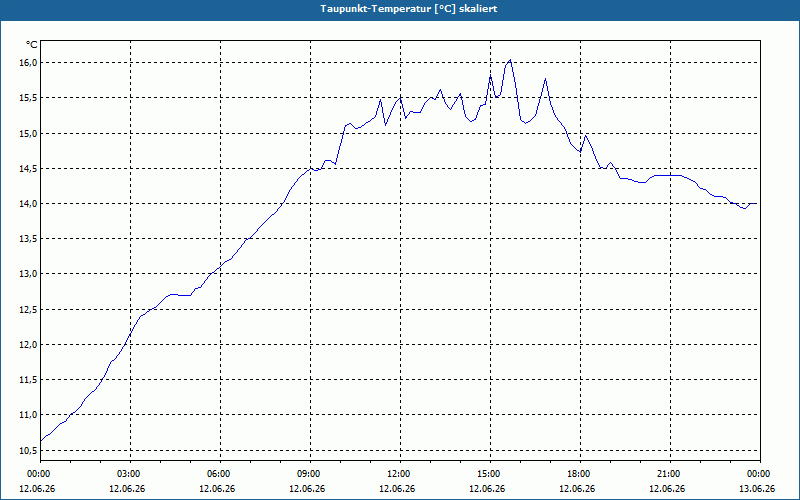The height and width of the screenshot is (500, 800).
Task: Click the 12.06.26 date under 18:00
Action: [577, 489]
